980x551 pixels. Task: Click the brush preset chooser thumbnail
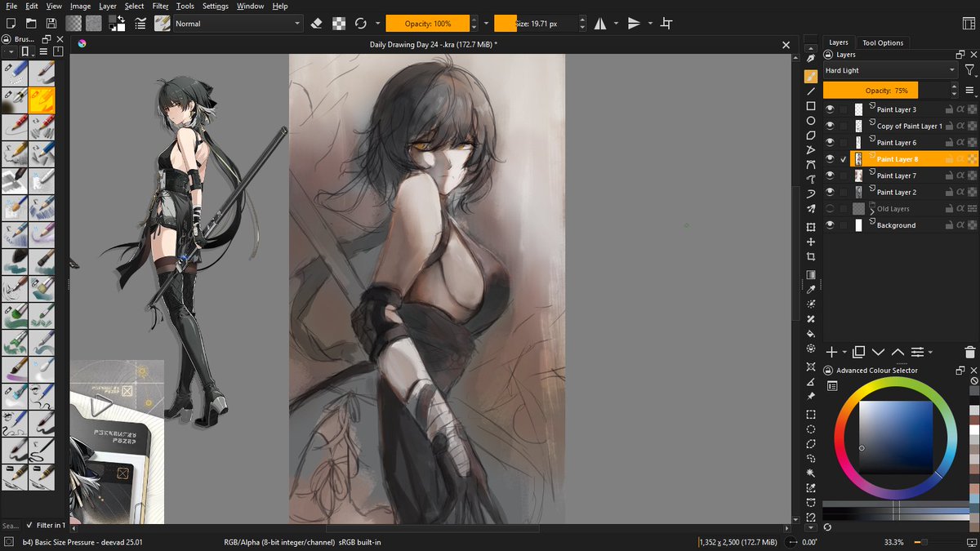162,24
